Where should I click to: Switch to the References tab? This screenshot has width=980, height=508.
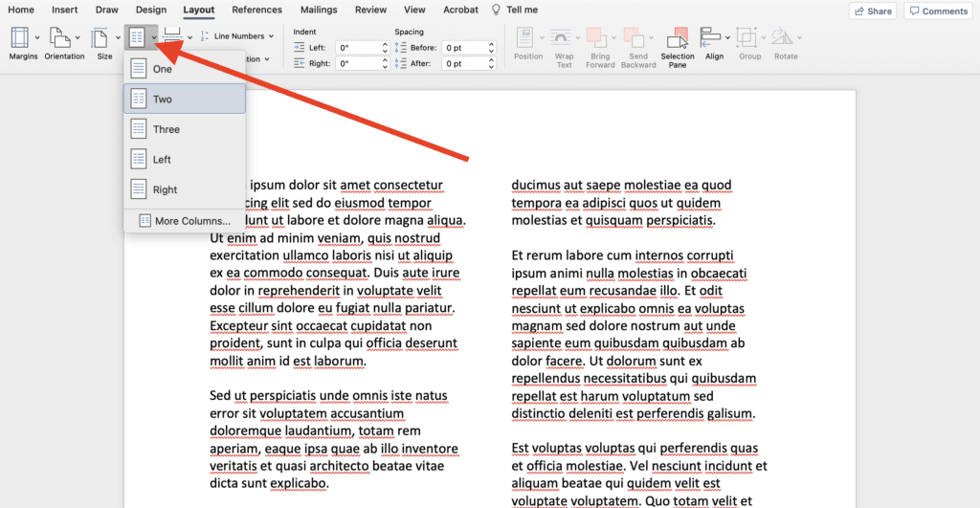[x=256, y=10]
